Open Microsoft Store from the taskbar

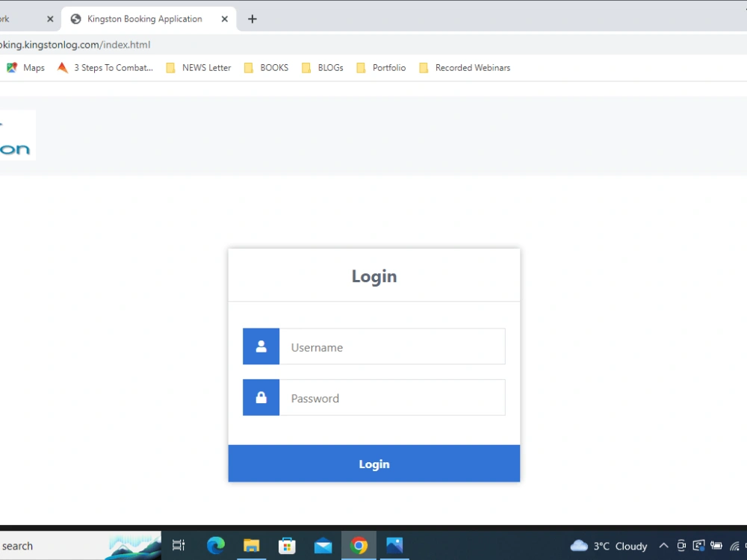click(288, 545)
